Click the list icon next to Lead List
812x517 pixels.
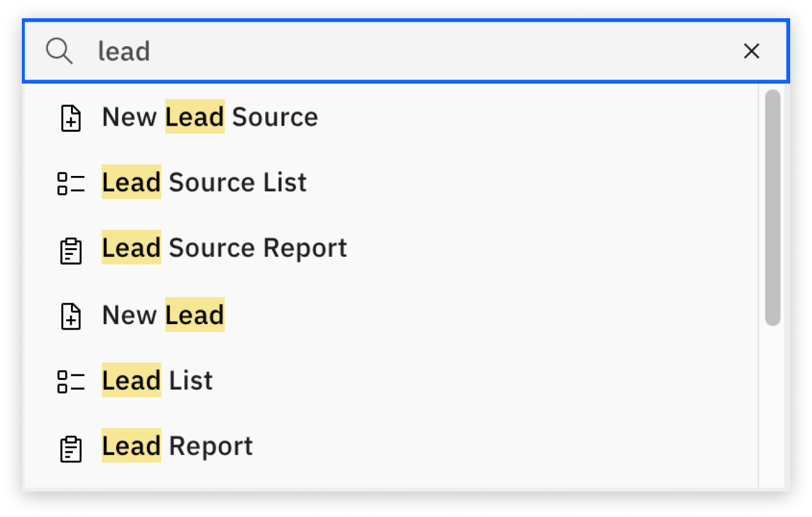[71, 381]
